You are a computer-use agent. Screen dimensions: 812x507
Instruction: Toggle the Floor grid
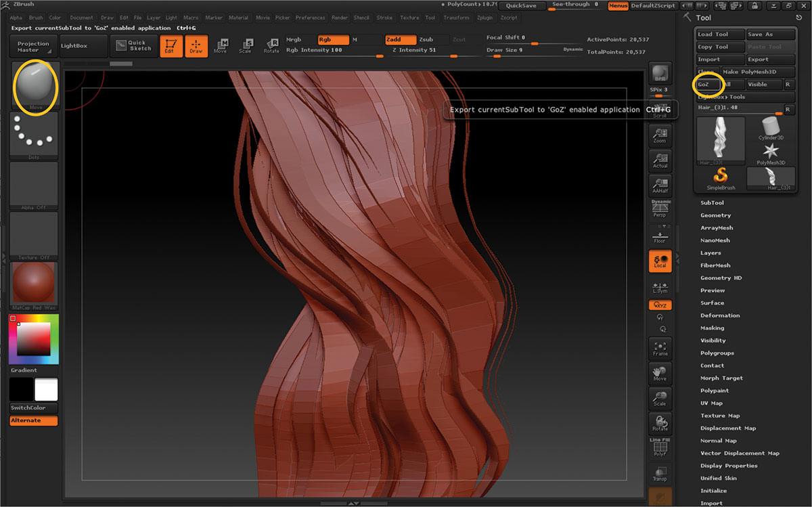660,236
